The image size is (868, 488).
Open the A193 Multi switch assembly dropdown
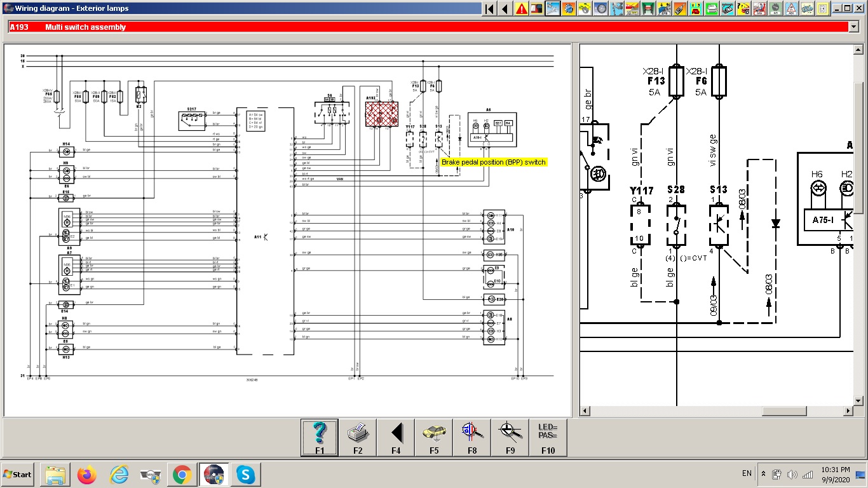pos(853,27)
